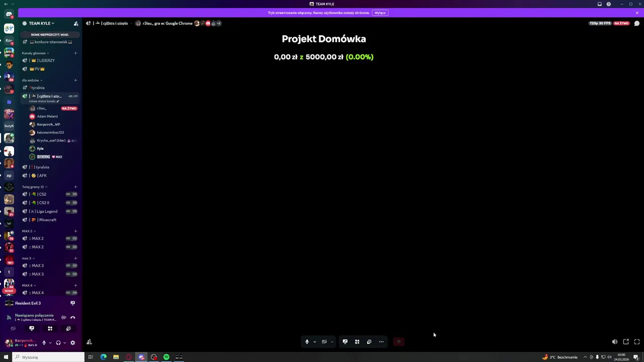Open microphone options arrow in call controls
The height and width of the screenshot is (362, 644).
[315, 342]
